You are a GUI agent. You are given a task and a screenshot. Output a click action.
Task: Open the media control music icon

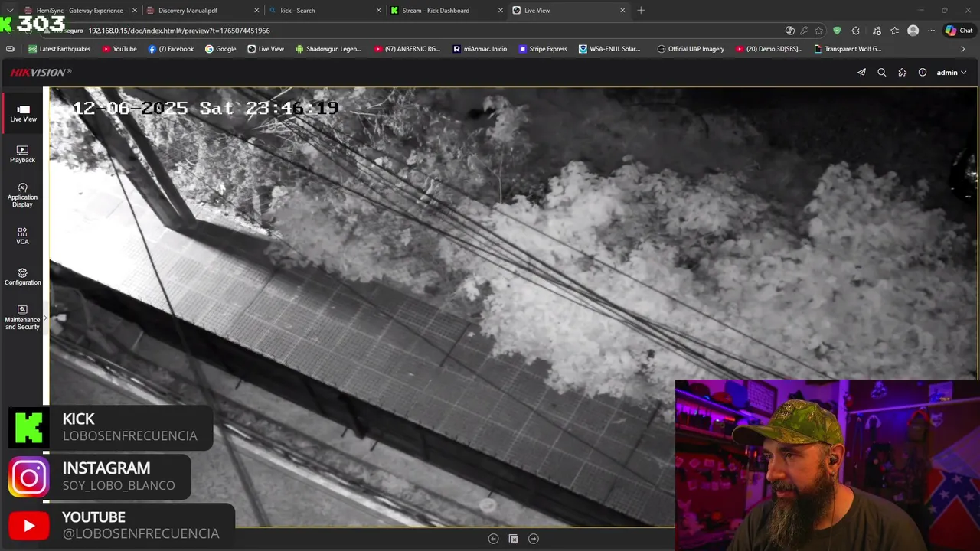(877, 31)
